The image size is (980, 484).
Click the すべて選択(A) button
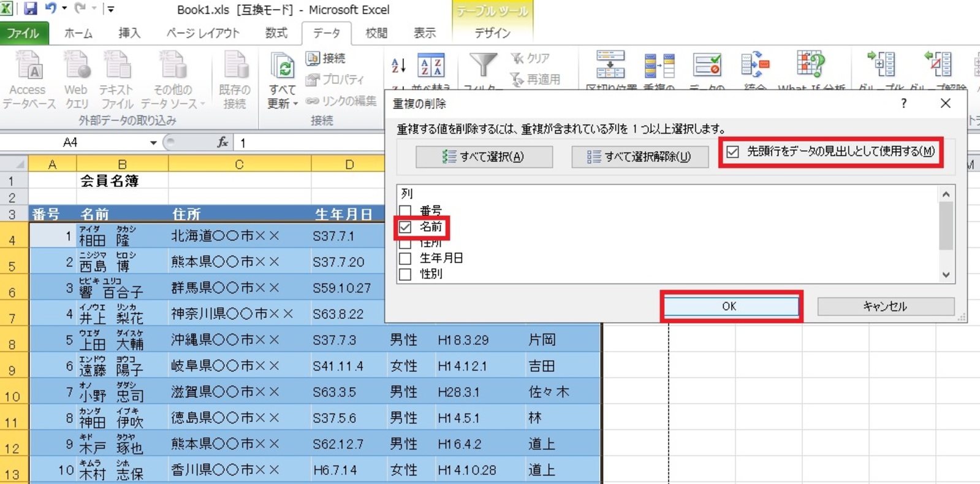[x=484, y=156]
